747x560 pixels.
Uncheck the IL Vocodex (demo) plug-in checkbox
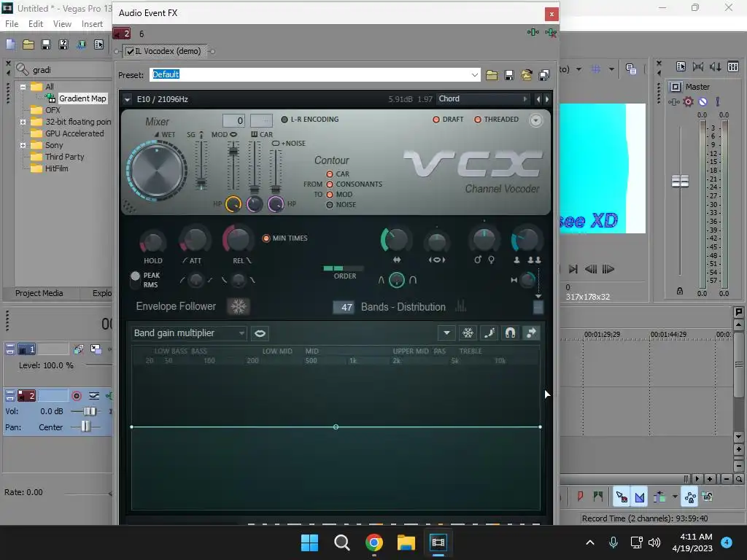point(130,52)
